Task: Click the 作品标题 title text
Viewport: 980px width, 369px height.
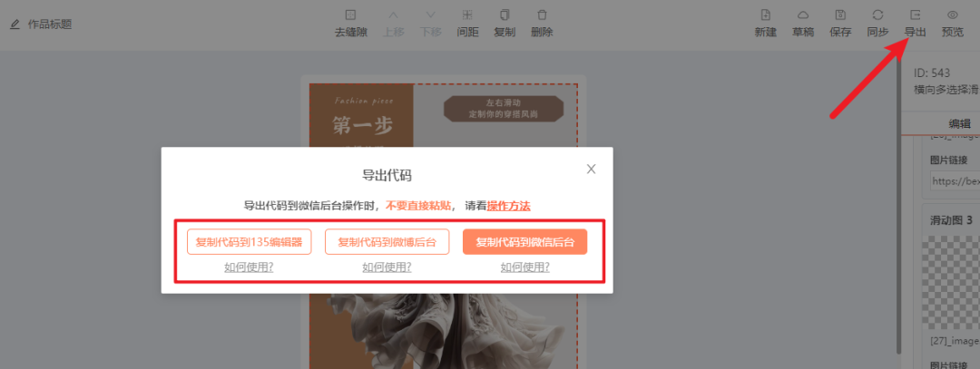Action: click(49, 25)
